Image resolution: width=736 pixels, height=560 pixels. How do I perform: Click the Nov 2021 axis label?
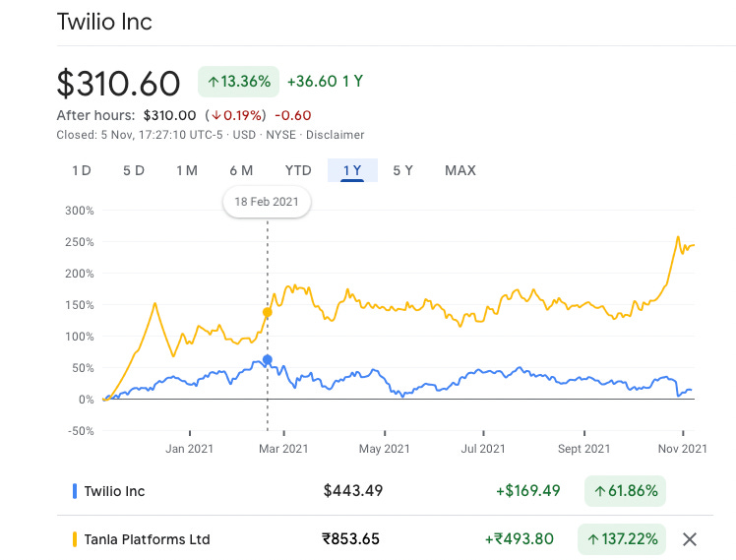click(x=683, y=449)
